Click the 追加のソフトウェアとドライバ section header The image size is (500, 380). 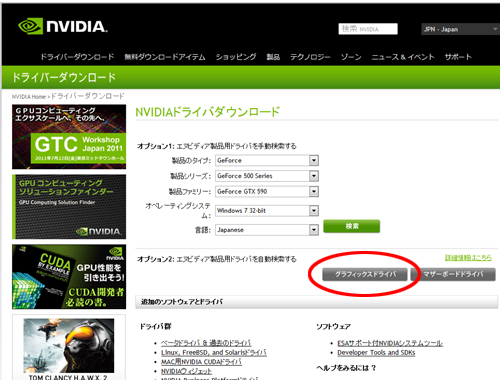tap(317, 302)
